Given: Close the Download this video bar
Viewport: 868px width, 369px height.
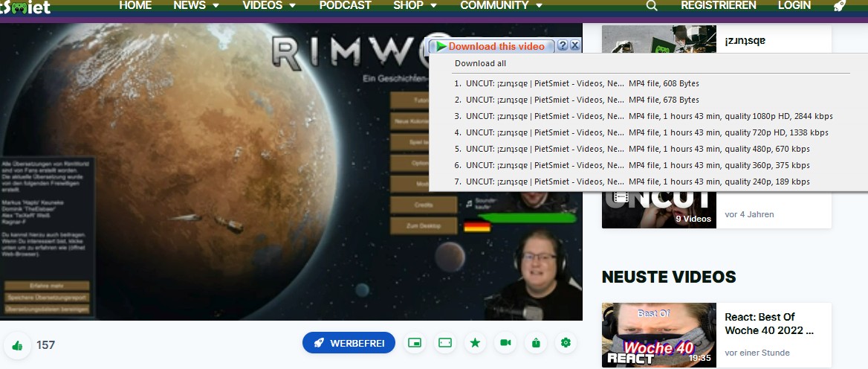Looking at the screenshot, I should tap(574, 45).
